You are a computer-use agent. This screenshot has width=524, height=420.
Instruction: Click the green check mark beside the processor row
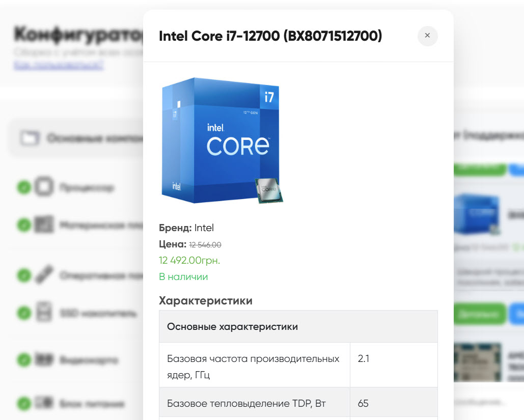(x=24, y=187)
